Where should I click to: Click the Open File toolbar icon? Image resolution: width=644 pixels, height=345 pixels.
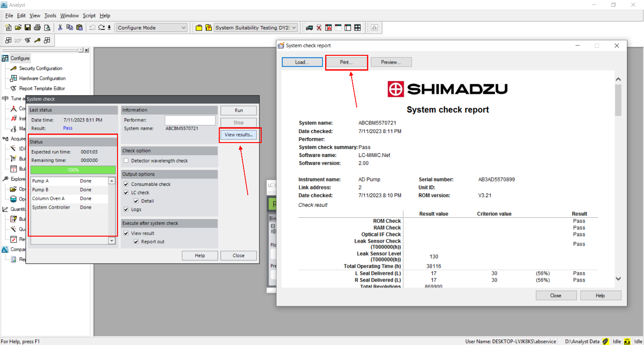(18, 27)
